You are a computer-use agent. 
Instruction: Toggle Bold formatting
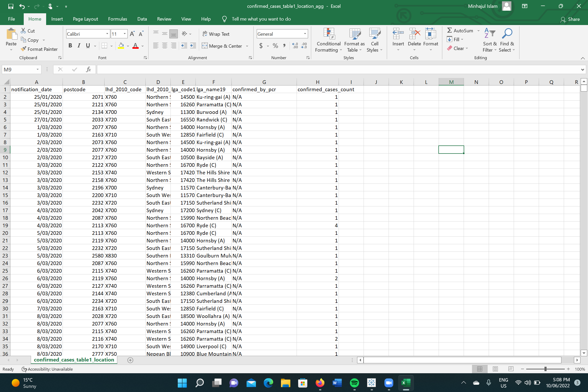(70, 46)
